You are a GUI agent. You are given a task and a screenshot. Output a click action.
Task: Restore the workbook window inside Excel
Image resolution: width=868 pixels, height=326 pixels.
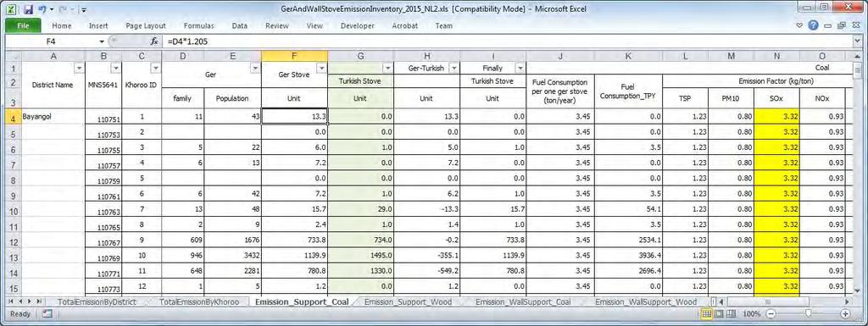(x=842, y=25)
